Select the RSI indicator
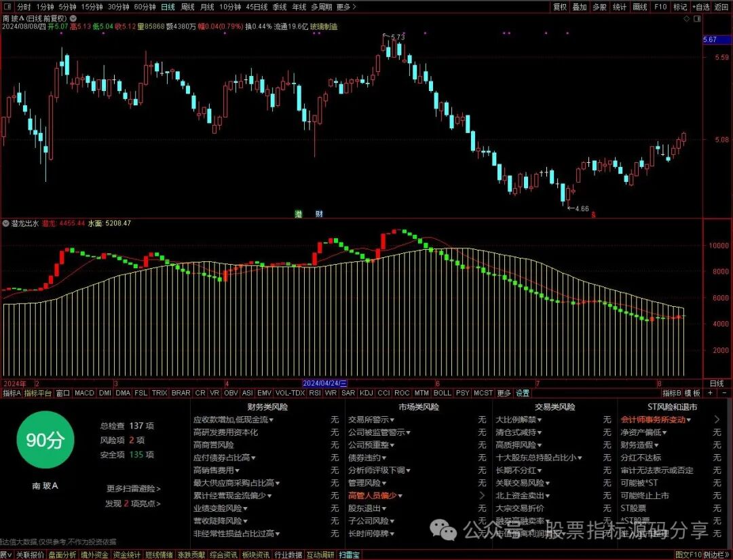The width and height of the screenshot is (733, 560). pos(315,393)
